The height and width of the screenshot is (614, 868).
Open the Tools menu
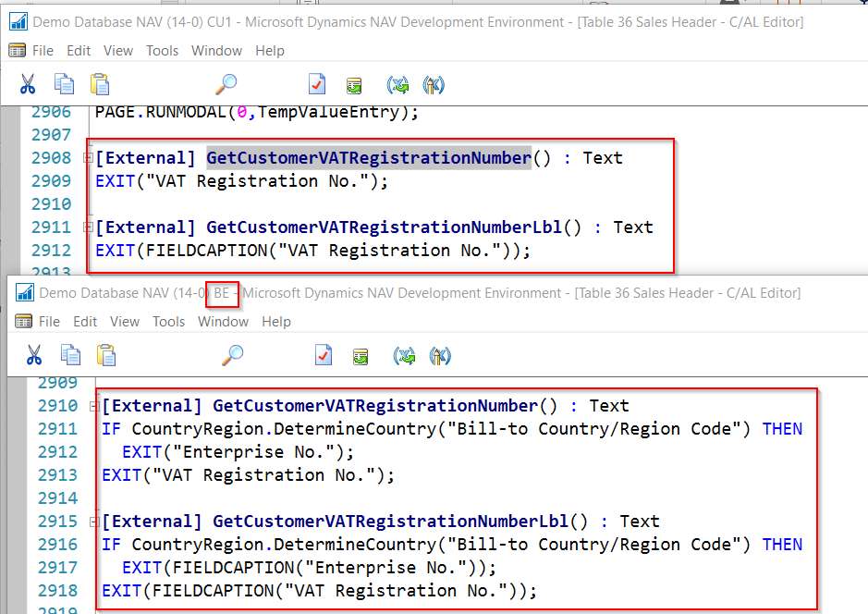click(x=162, y=51)
